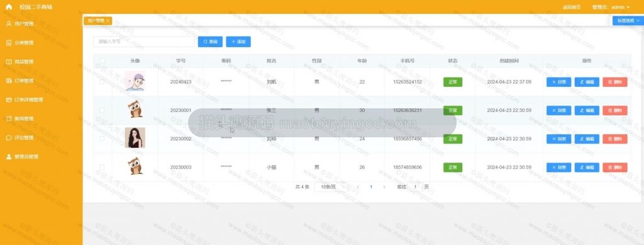Expand the 标签选项 dropdown
The width and height of the screenshot is (644, 245).
click(x=628, y=21)
